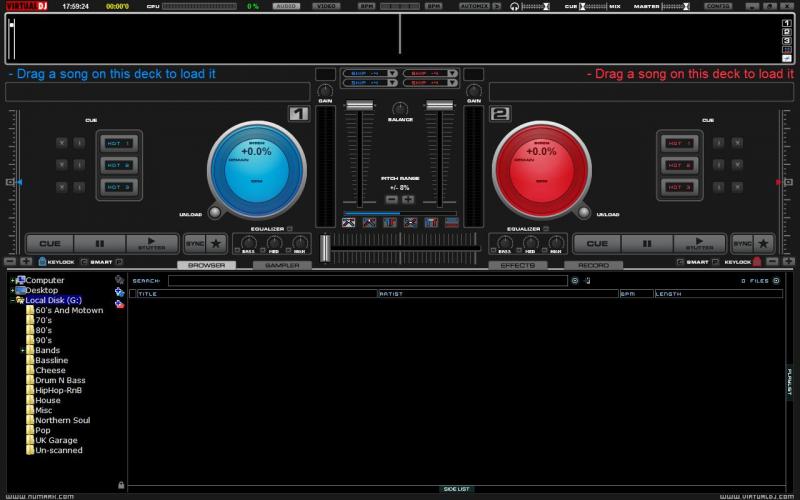Select last video transition icon
This screenshot has height=500, width=800.
tap(452, 222)
